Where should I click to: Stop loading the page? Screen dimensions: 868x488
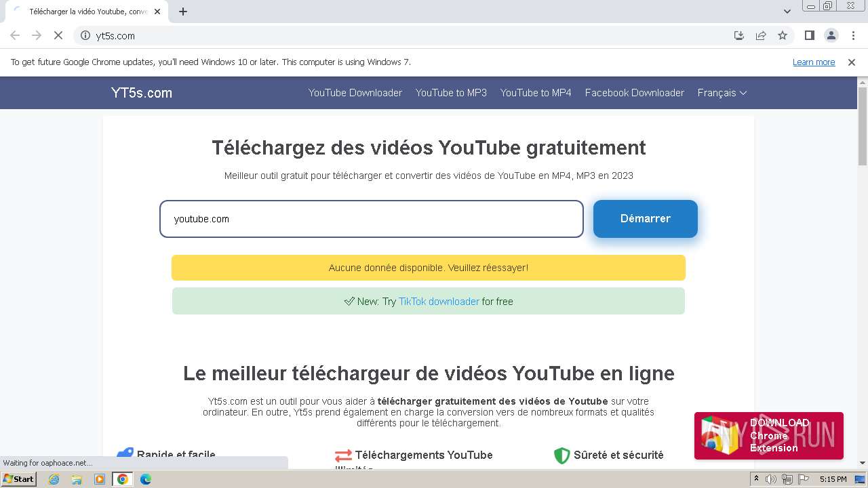click(x=58, y=35)
